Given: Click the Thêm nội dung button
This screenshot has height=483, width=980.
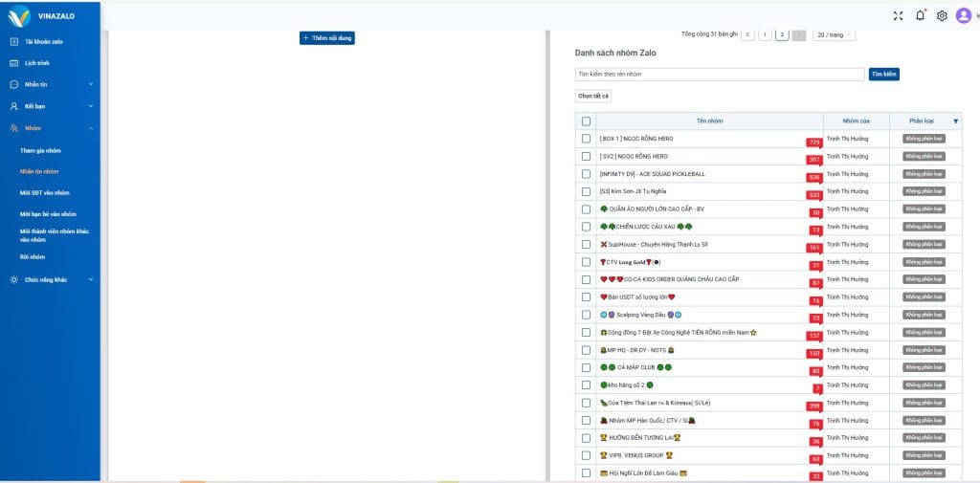Looking at the screenshot, I should (x=327, y=38).
